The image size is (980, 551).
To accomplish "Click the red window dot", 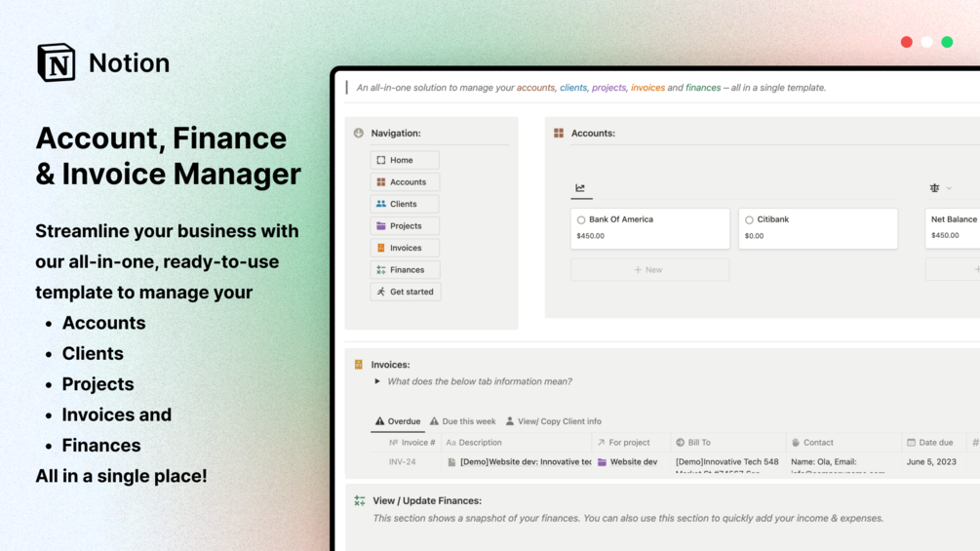I will click(906, 42).
